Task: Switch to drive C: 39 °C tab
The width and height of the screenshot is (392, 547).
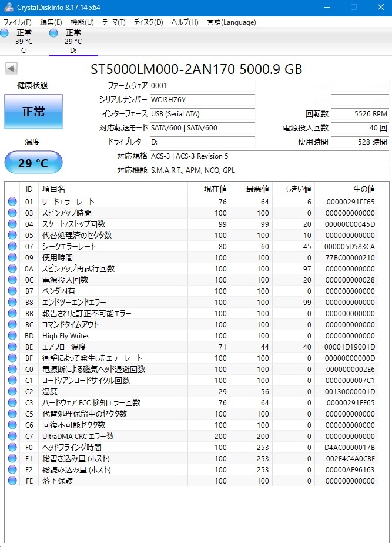Action: (24, 41)
